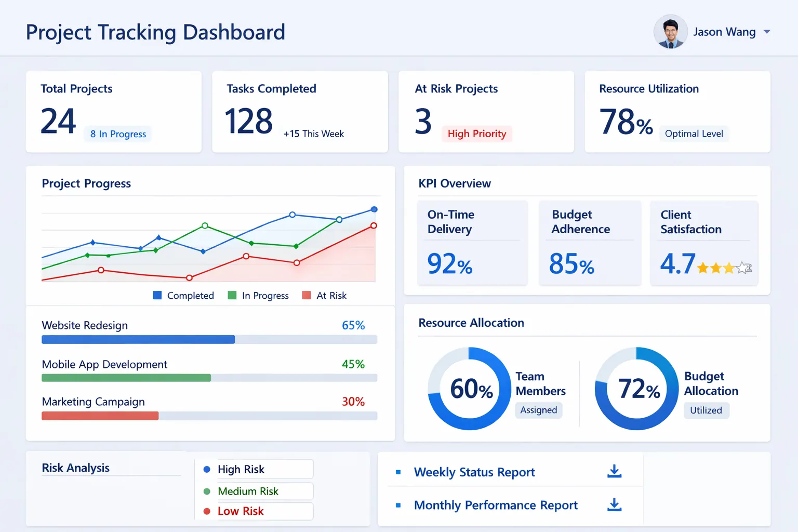Open the Weekly Status Report link
Viewport: 798px width, 532px height.
474,472
